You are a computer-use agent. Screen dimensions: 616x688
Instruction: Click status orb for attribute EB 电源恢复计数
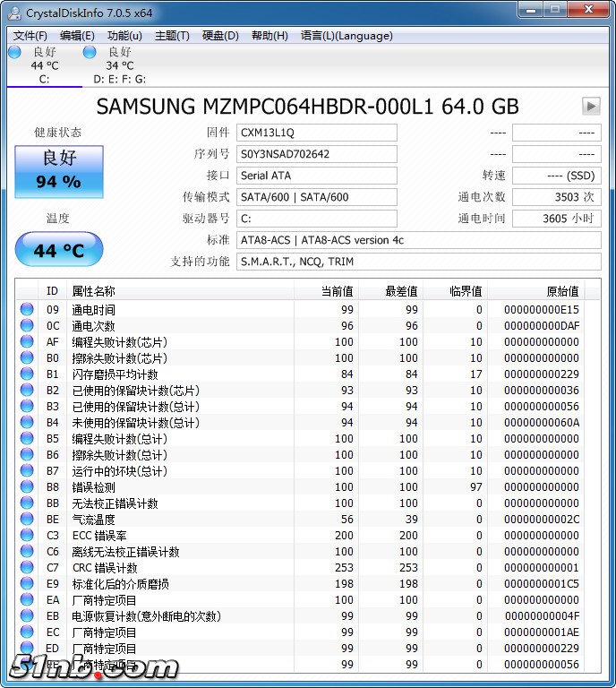tap(27, 616)
